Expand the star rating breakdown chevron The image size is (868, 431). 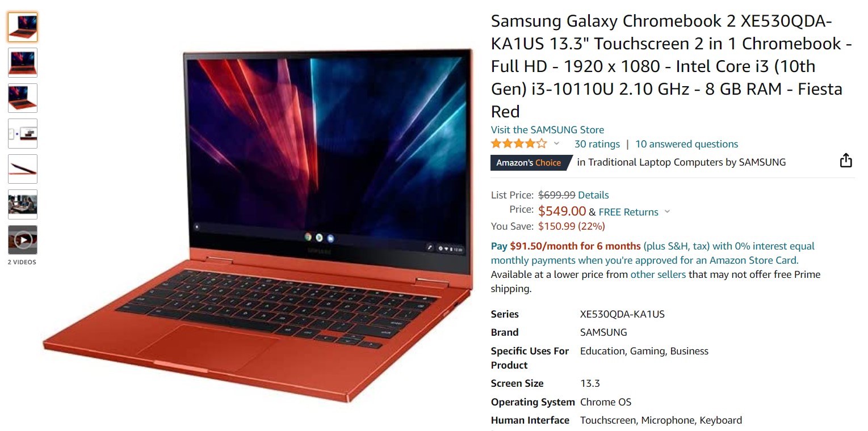coord(556,143)
